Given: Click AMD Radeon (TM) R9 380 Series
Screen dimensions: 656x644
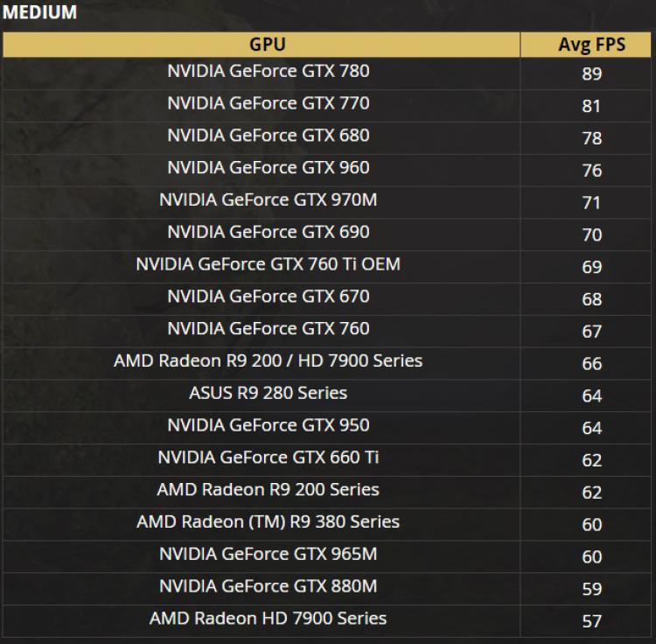Looking at the screenshot, I should [268, 521].
